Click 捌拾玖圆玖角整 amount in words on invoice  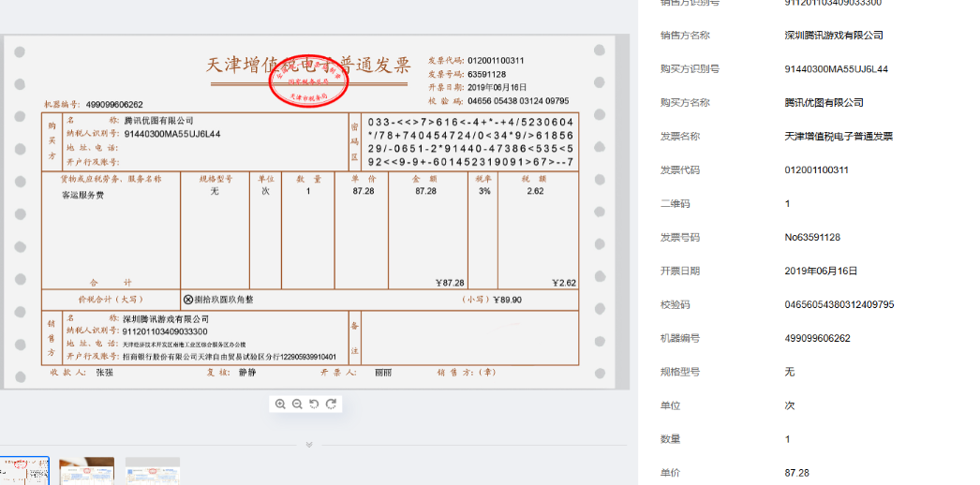pos(224,301)
